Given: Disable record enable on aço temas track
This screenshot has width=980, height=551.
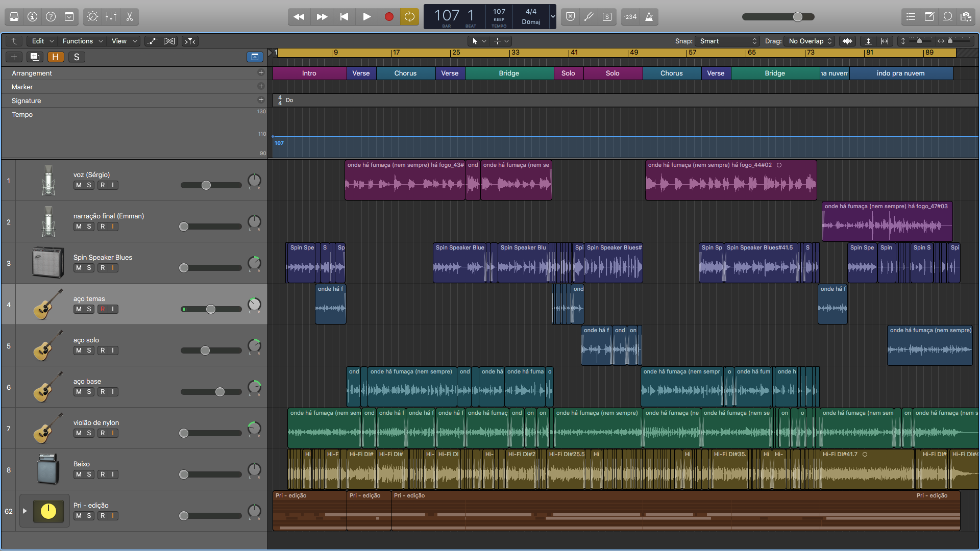Looking at the screenshot, I should click(103, 309).
